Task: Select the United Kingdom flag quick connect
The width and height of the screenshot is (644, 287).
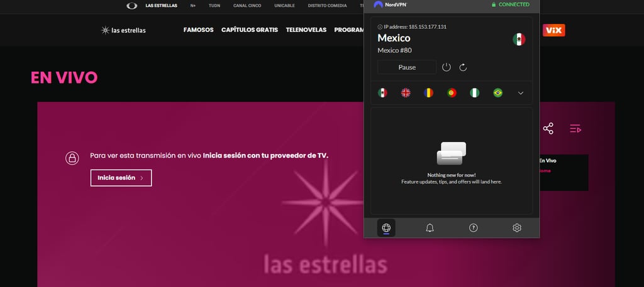Action: (x=406, y=93)
